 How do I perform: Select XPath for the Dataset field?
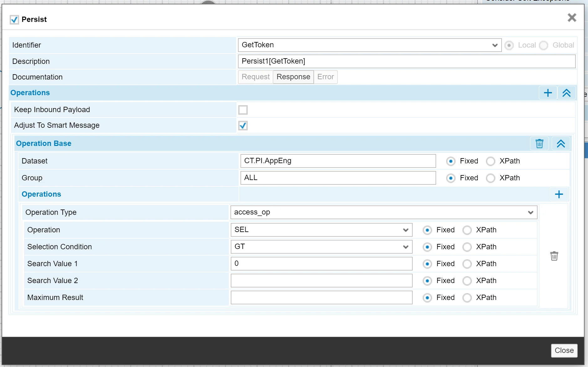[491, 161]
